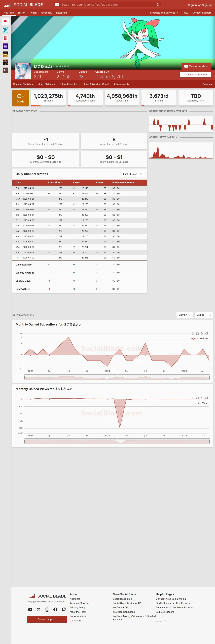Image resolution: width=215 pixels, height=644 pixels.
Task: Open footer Twitch social icon
Action: click(64, 610)
